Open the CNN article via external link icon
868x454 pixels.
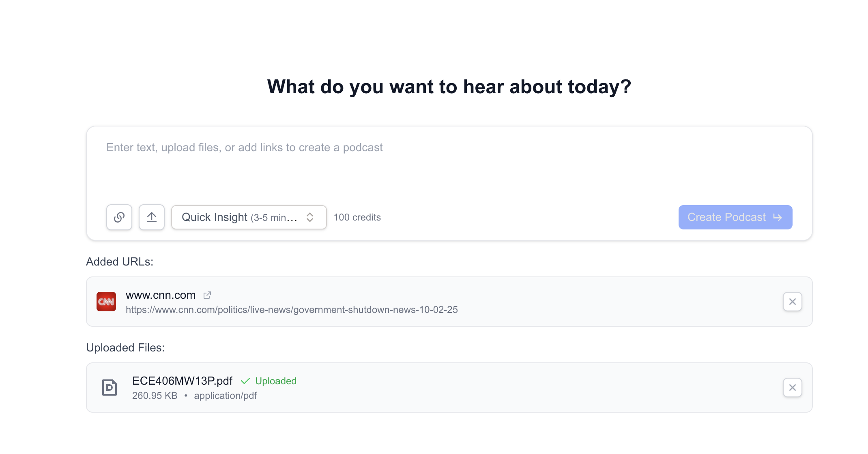point(207,295)
